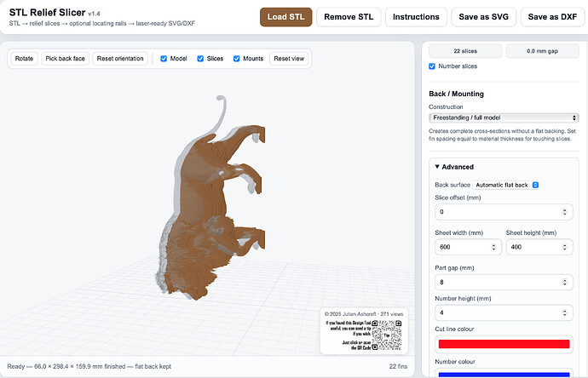This screenshot has width=588, height=378.
Task: Adjust Number height stepper arrows
Action: (564, 312)
